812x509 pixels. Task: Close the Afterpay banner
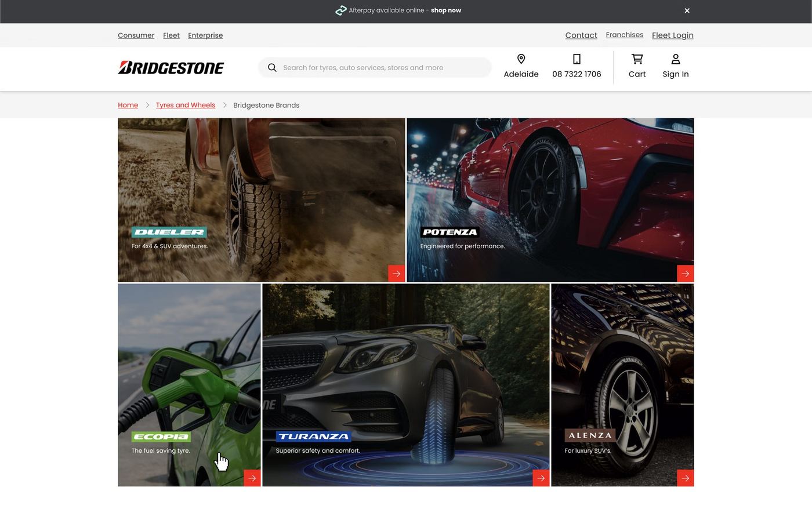[x=687, y=10]
